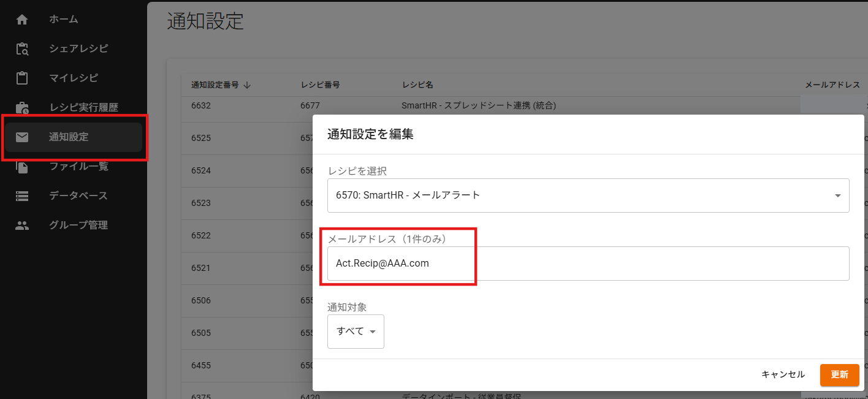The image size is (868, 399).
Task: Click the マイレシピ clipboard icon
Action: (22, 78)
